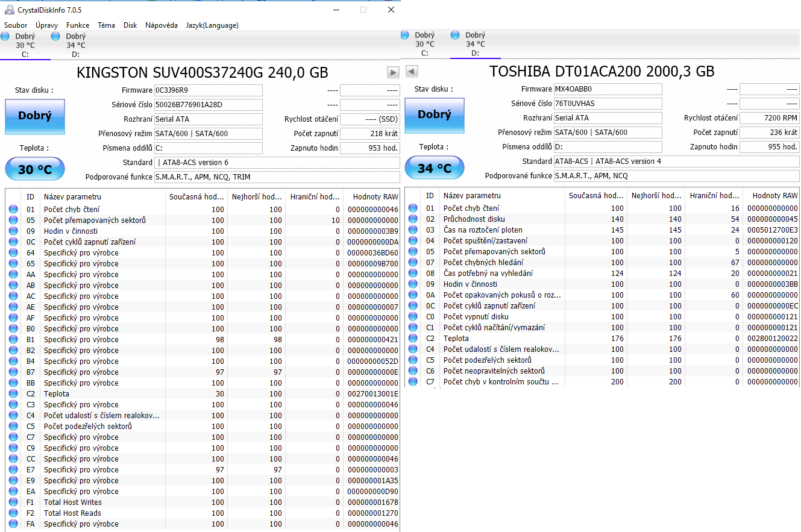The height and width of the screenshot is (532, 801).
Task: Select disk D: tab in Toshiba window
Action: coord(475,44)
